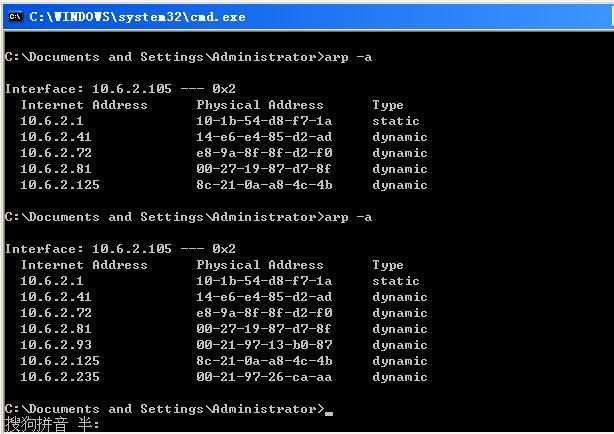Open the cmd.exe system menu icon
614x434 pixels.
click(15, 16)
